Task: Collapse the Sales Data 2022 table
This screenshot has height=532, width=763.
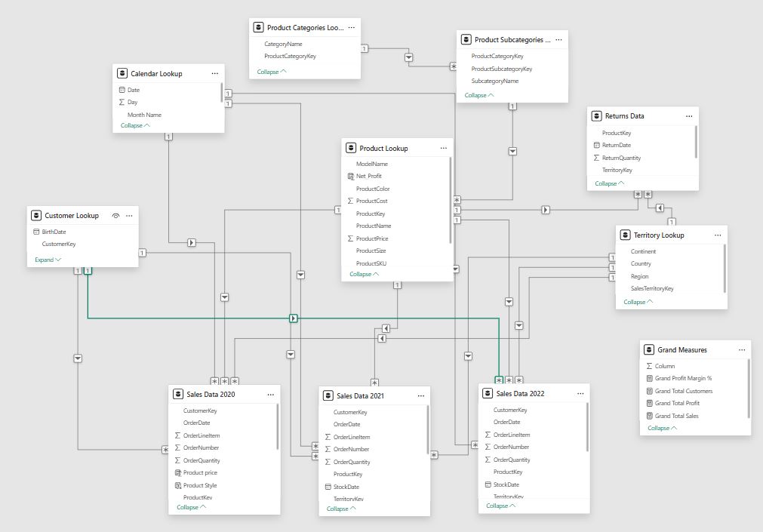Action: 500,506
